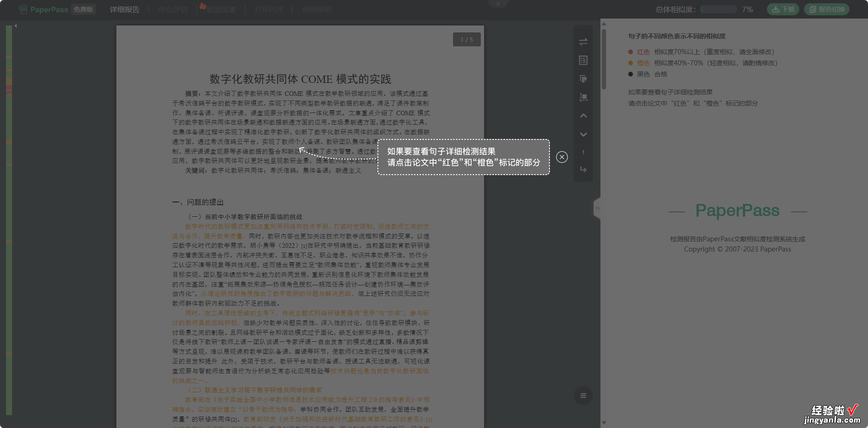Click the report panel scrollbar thumb
The width and height of the screenshot is (868, 428).
click(604, 59)
